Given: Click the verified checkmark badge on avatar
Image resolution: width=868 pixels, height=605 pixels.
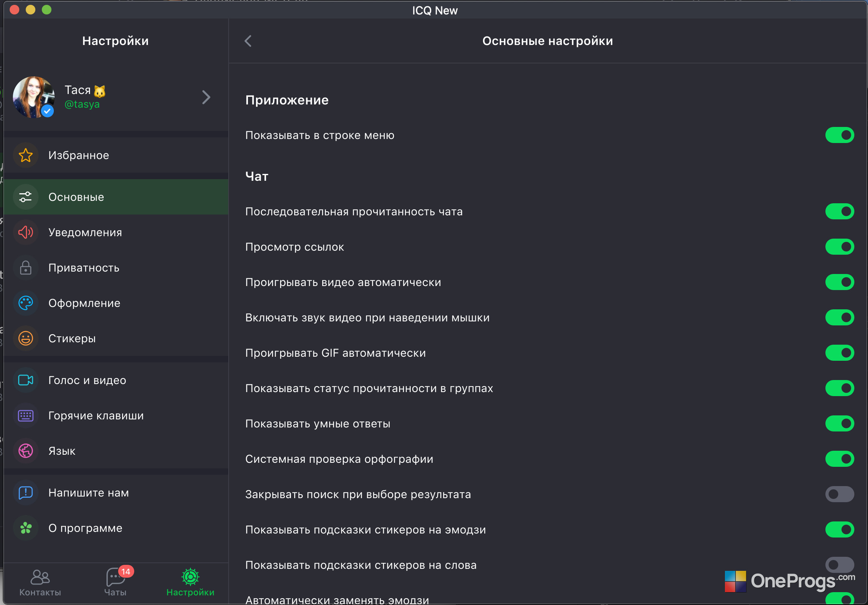Looking at the screenshot, I should (x=47, y=110).
